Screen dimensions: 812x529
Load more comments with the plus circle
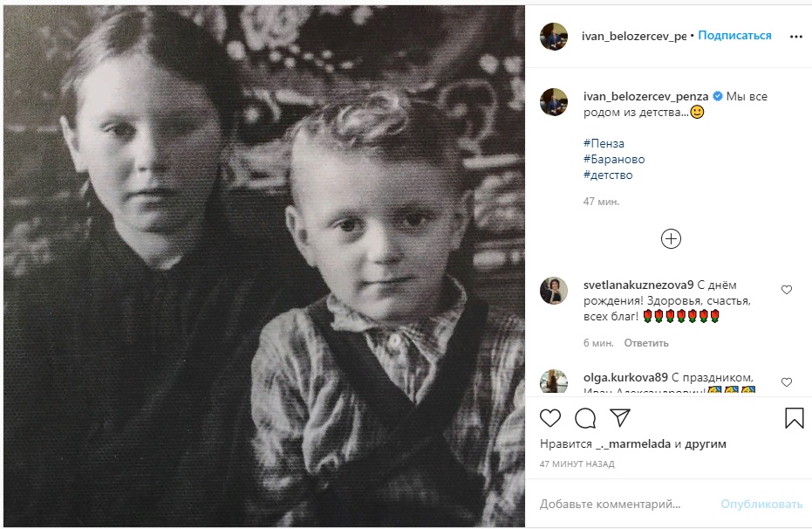click(671, 238)
